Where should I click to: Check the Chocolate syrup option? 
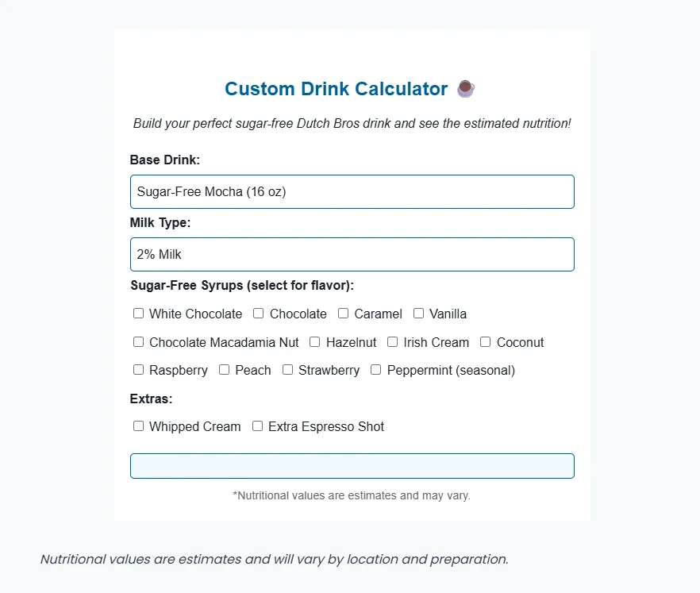[x=258, y=314]
